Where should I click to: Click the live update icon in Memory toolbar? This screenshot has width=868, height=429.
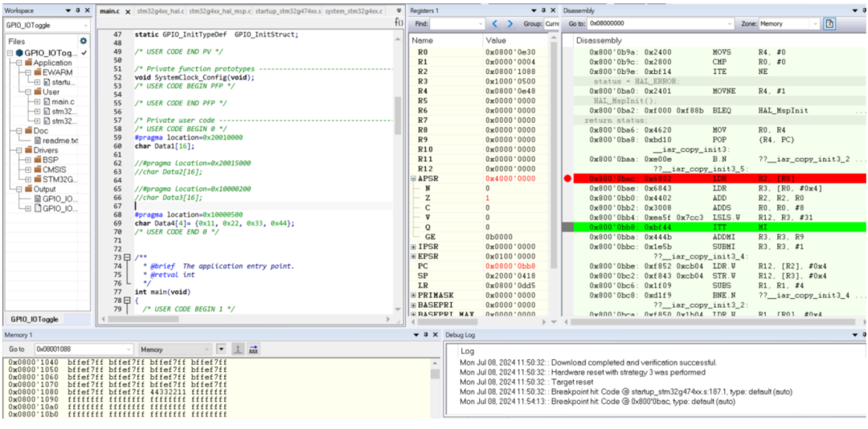(237, 349)
